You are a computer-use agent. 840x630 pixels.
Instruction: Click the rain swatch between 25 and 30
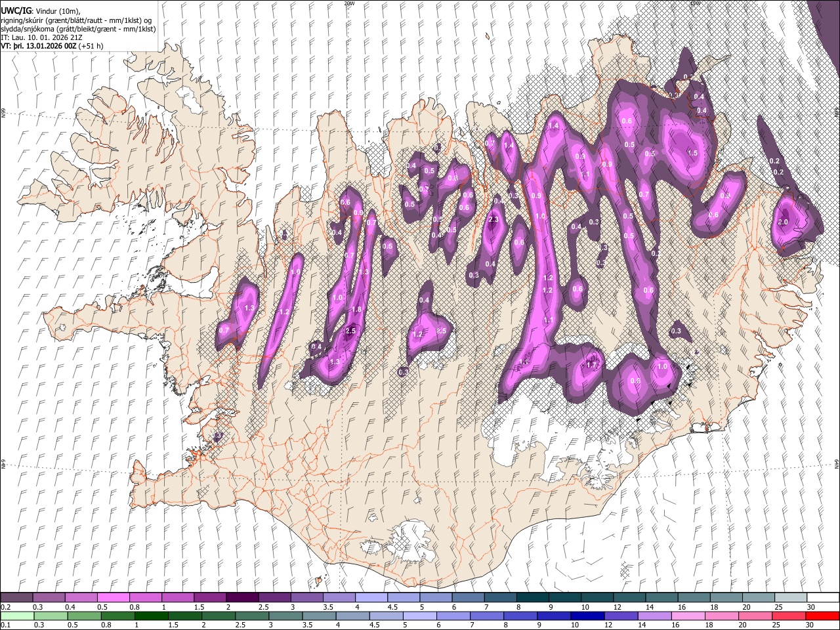(x=789, y=616)
